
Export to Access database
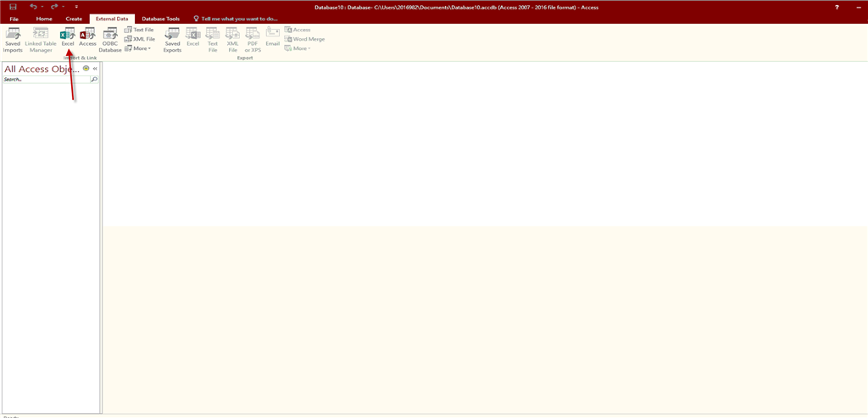pyautogui.click(x=298, y=30)
